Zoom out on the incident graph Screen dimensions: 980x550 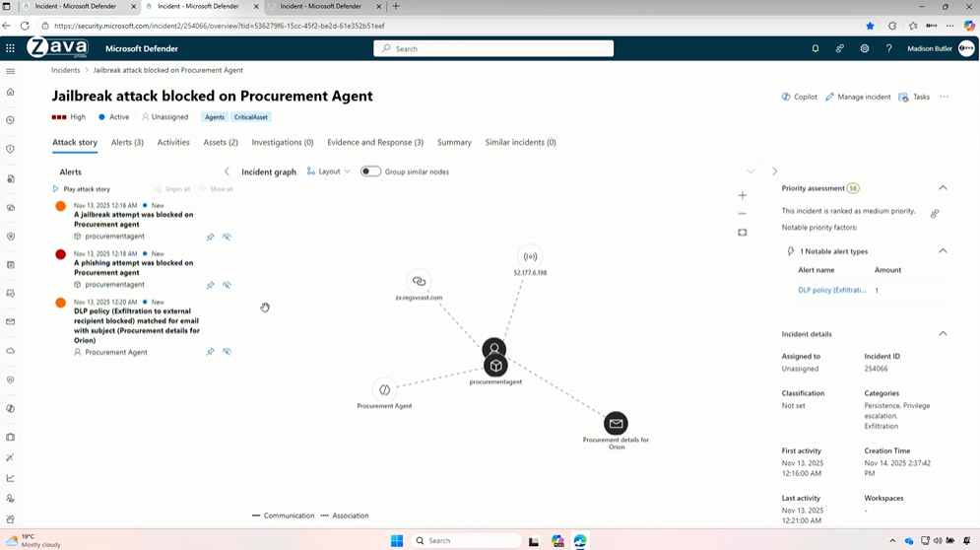742,214
